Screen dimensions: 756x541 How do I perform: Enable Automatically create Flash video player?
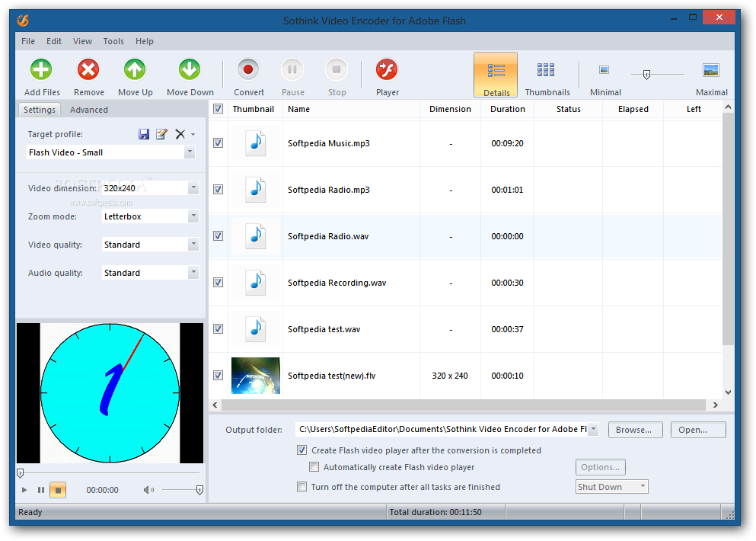[314, 466]
